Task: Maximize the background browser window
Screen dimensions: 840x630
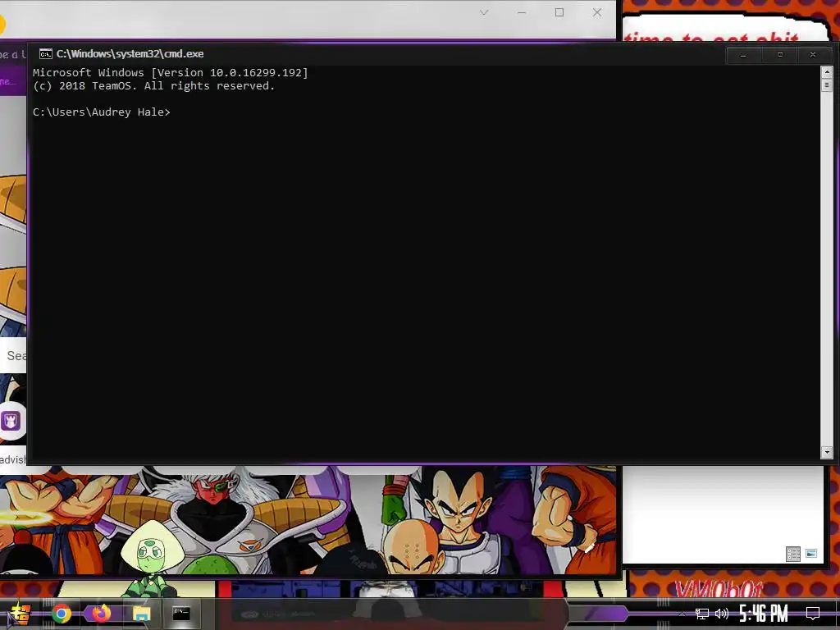Action: pyautogui.click(x=559, y=12)
